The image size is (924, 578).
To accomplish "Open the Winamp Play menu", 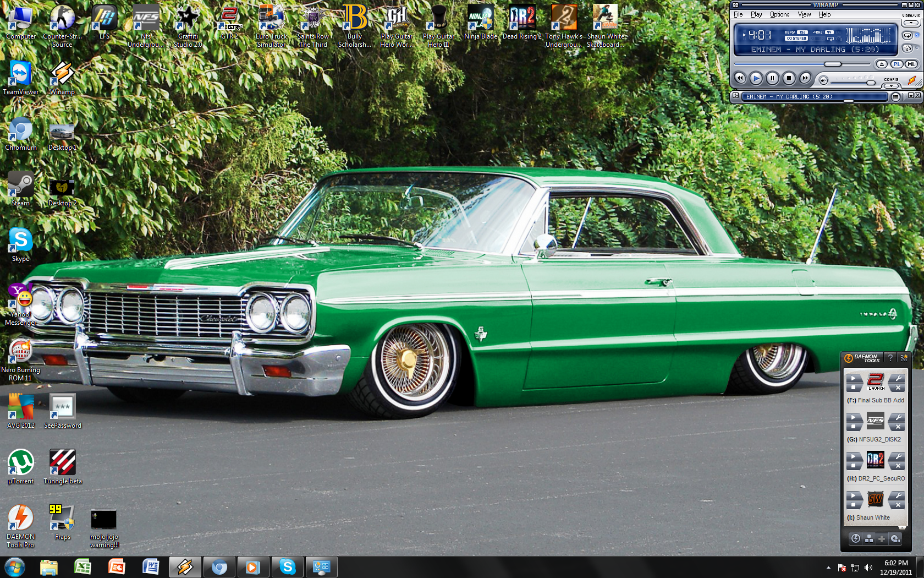I will tap(756, 14).
